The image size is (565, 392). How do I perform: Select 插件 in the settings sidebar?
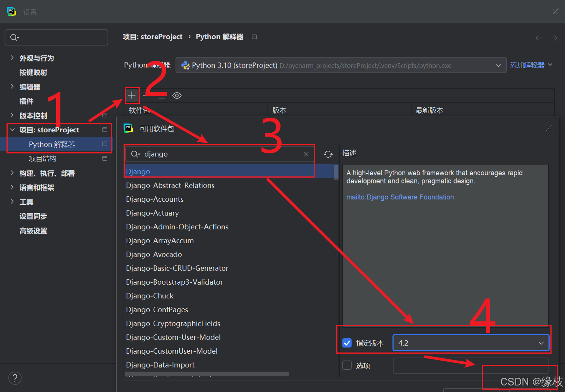(x=26, y=101)
